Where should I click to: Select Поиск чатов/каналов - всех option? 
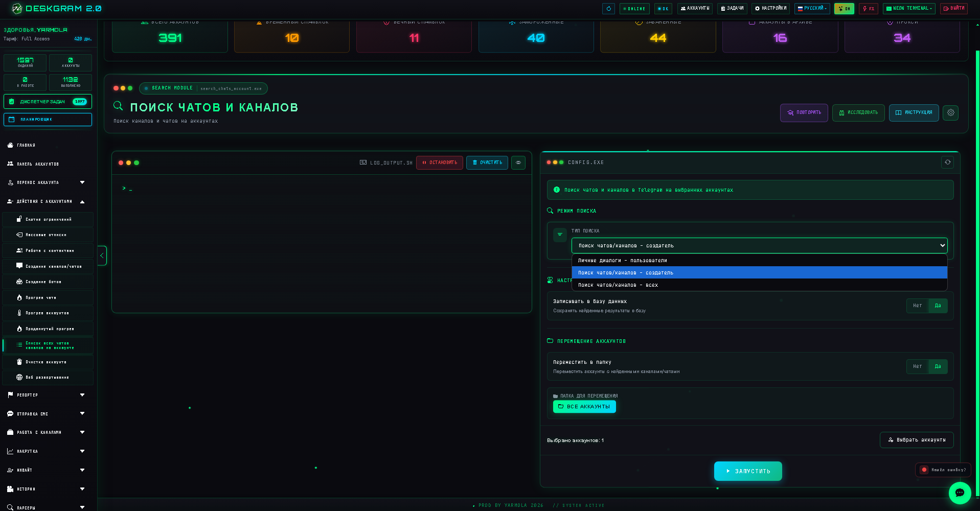point(759,285)
